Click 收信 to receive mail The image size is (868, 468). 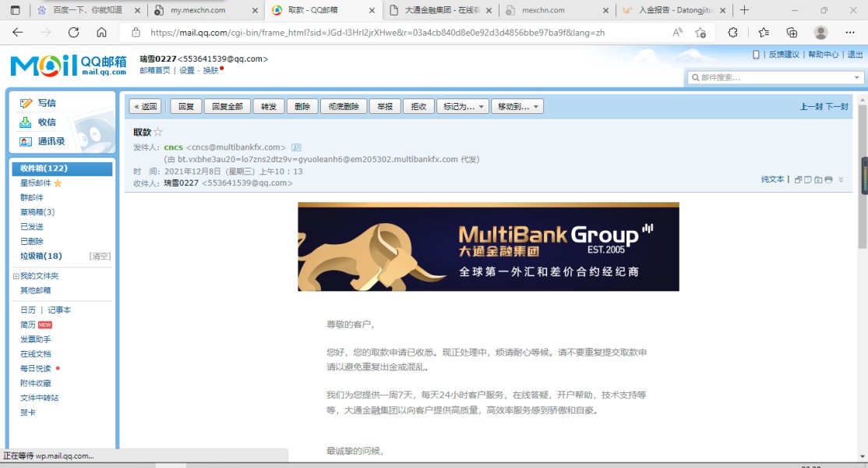tap(47, 122)
